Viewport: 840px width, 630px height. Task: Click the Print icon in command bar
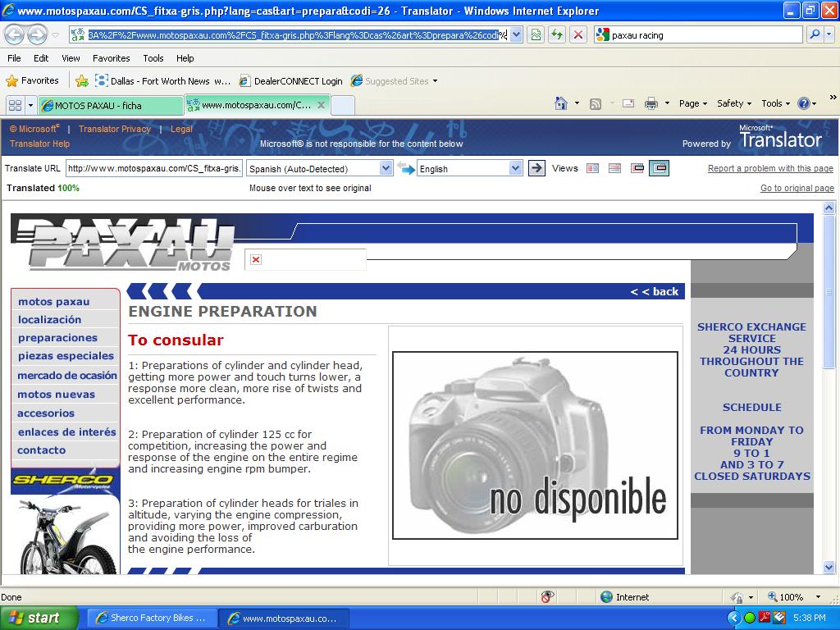coord(651,103)
